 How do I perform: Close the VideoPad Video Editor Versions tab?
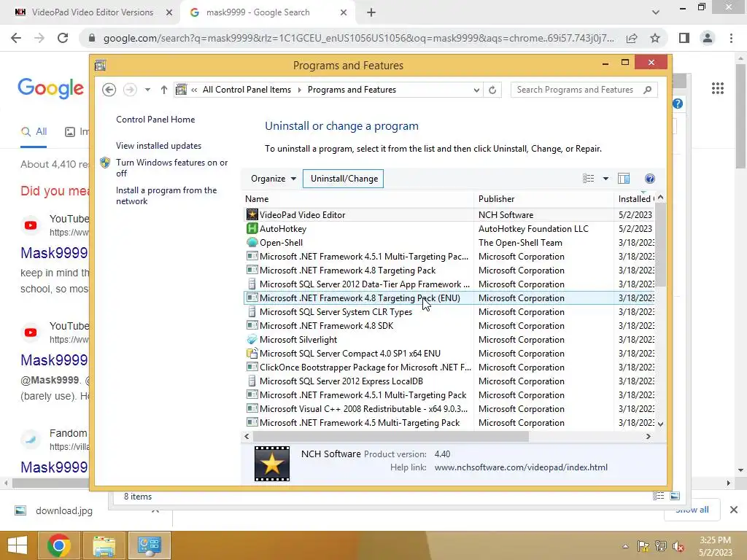169,12
